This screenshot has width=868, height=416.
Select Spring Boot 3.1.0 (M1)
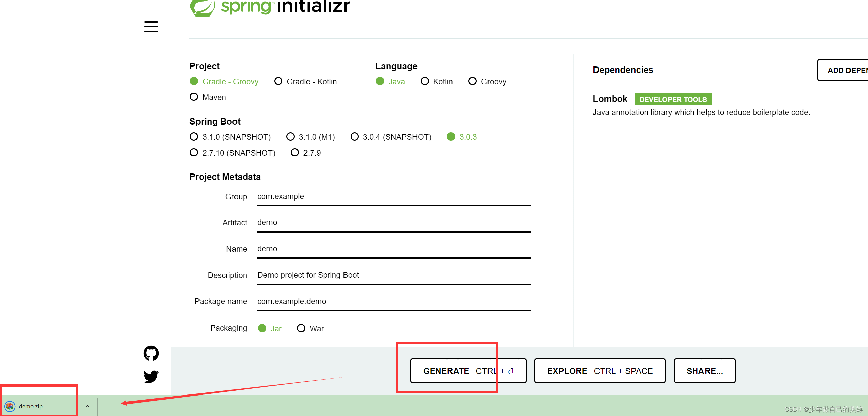coord(290,137)
